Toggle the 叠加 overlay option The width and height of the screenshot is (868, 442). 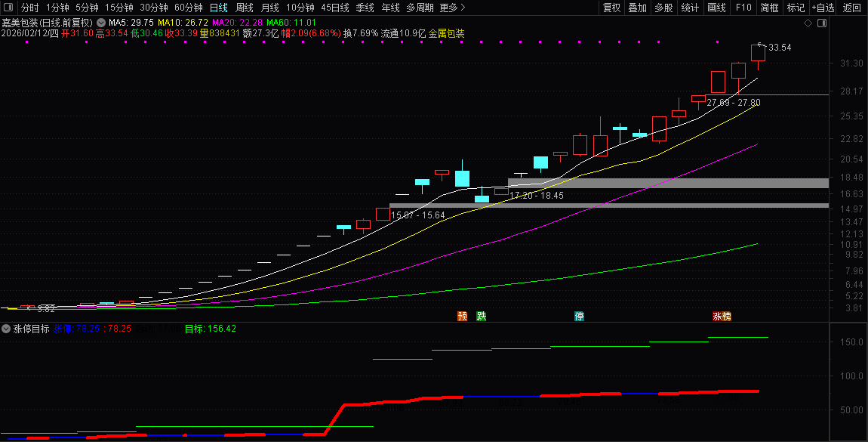click(x=637, y=8)
